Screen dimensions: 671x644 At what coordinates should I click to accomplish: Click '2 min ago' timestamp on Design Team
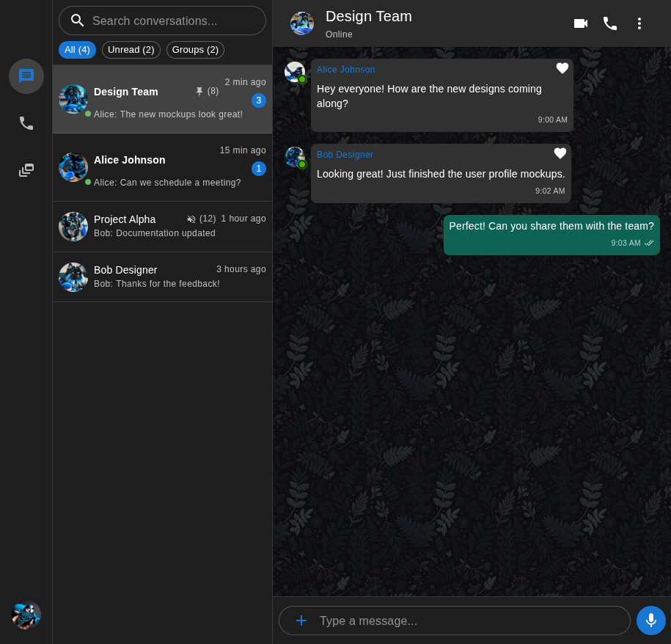[245, 81]
